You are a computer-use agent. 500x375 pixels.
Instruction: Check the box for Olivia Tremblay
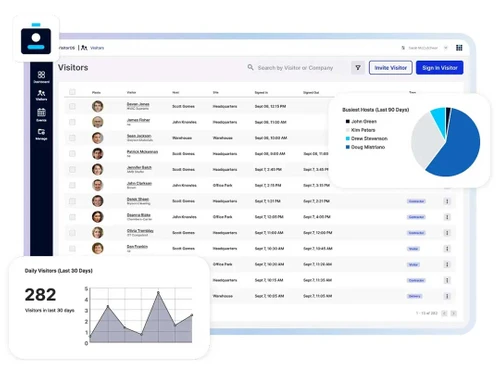(x=72, y=233)
